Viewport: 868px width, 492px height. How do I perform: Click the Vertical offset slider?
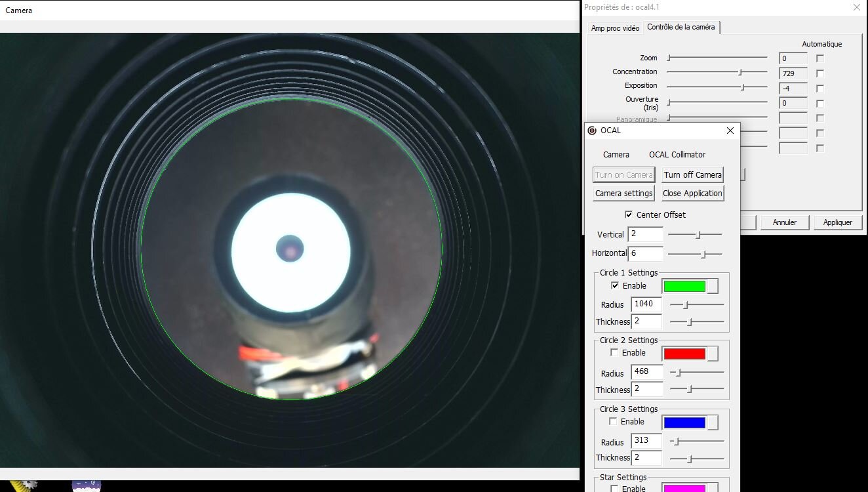(695, 234)
